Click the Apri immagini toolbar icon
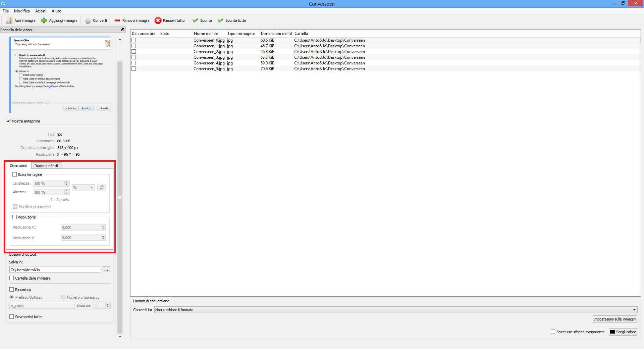 click(9, 20)
